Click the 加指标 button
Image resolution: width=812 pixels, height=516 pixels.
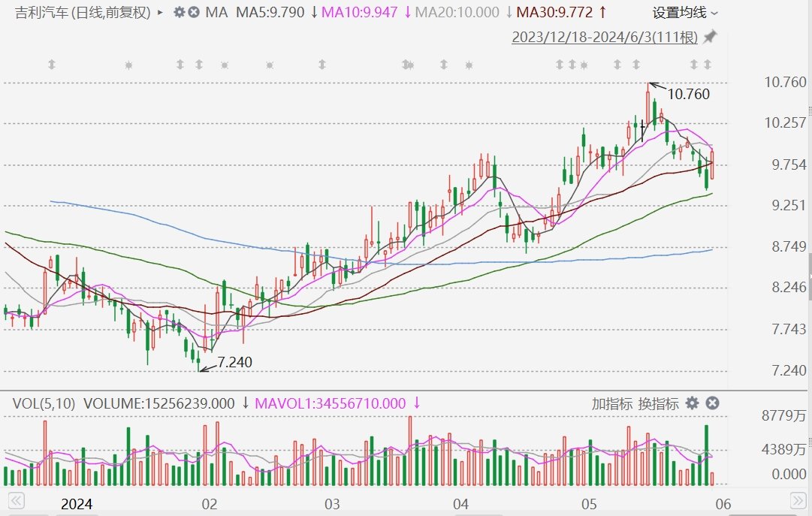click(611, 403)
